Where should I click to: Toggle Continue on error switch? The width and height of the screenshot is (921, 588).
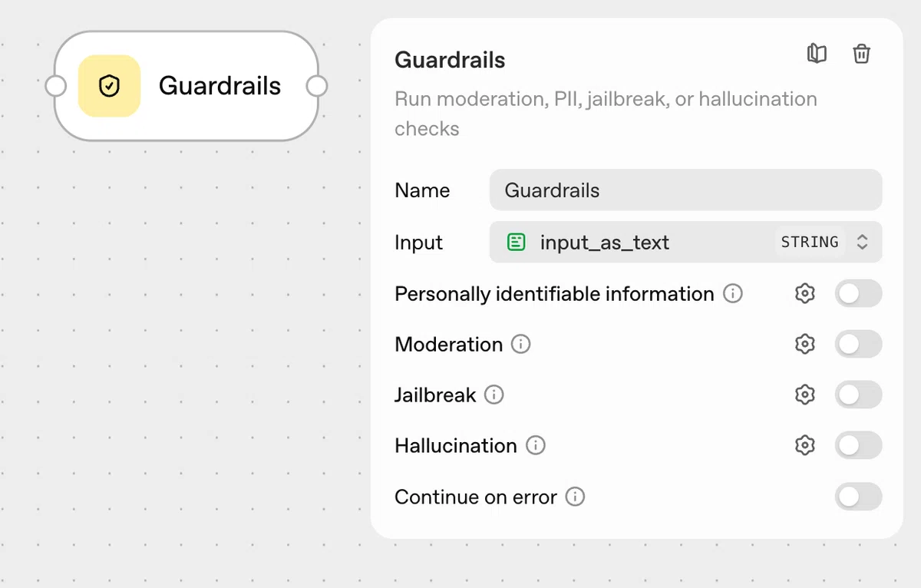pos(858,497)
